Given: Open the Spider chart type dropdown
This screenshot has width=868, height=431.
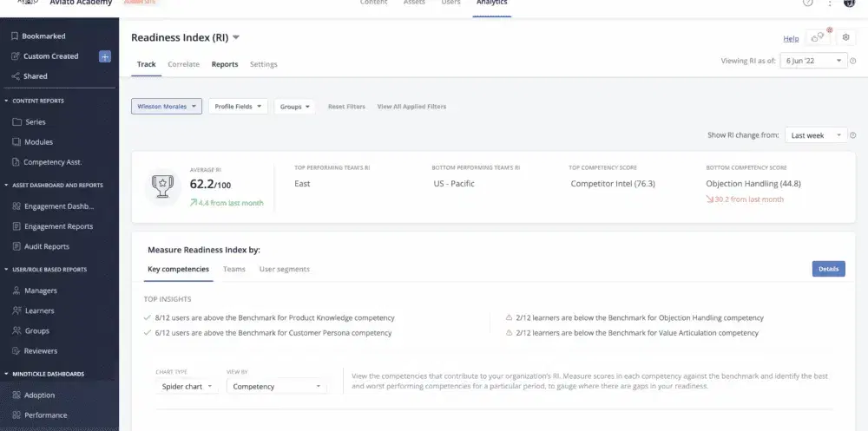Looking at the screenshot, I should (187, 386).
